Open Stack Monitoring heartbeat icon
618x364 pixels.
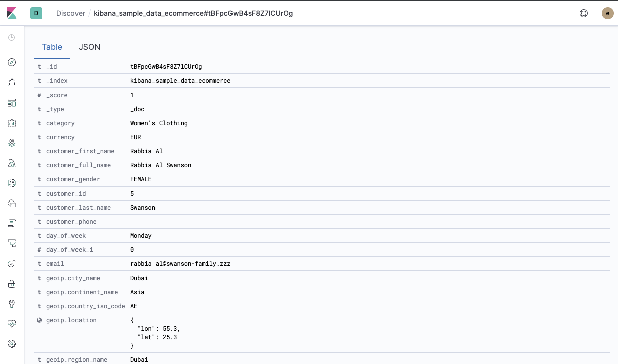coord(12,324)
